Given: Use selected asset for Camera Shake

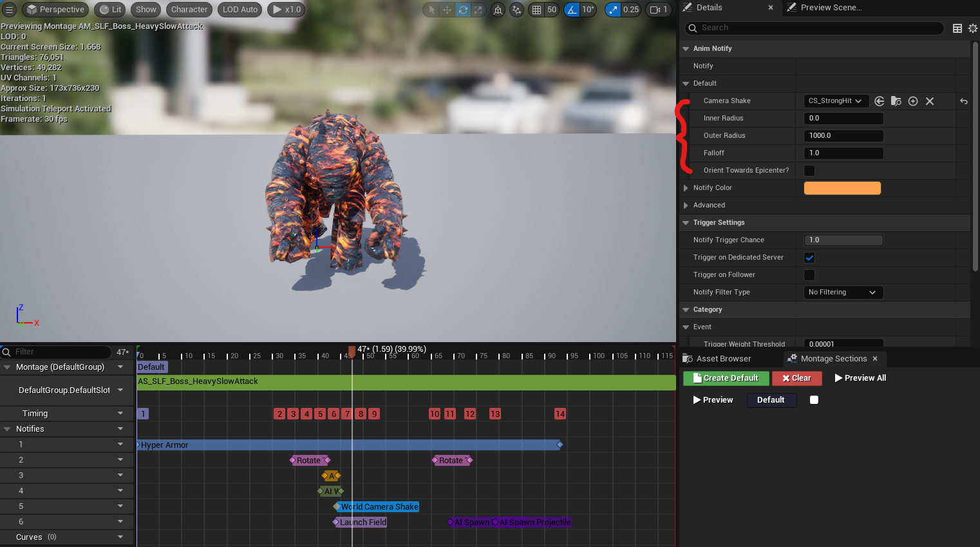Looking at the screenshot, I should pyautogui.click(x=879, y=101).
